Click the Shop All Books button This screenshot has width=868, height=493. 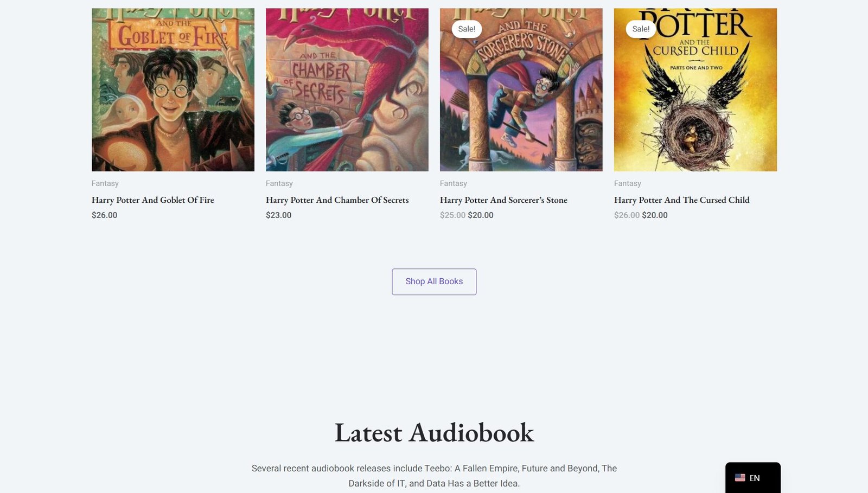(434, 281)
